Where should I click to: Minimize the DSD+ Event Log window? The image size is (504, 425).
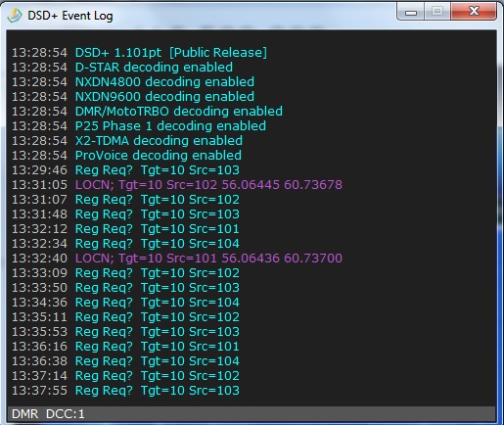pyautogui.click(x=410, y=12)
